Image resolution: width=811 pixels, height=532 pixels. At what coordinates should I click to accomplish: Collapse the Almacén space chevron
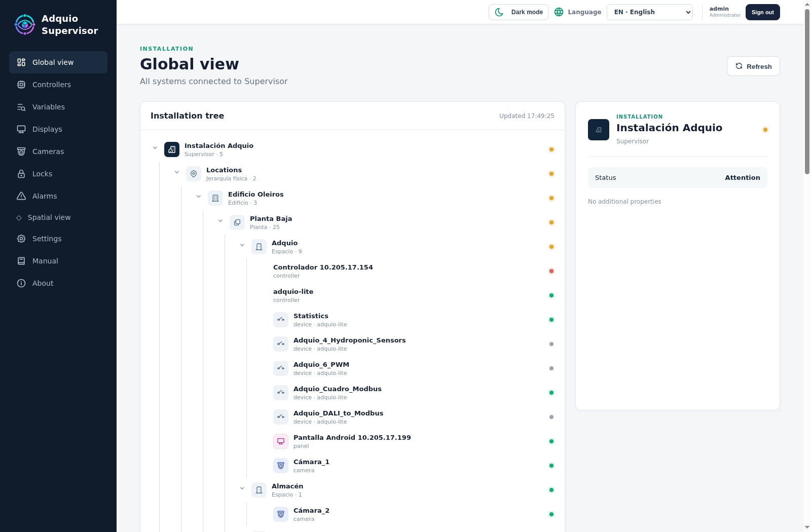click(242, 488)
